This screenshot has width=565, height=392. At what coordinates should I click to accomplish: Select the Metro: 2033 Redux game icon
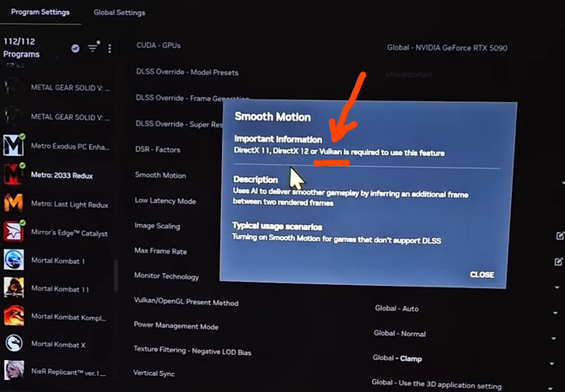[13, 174]
